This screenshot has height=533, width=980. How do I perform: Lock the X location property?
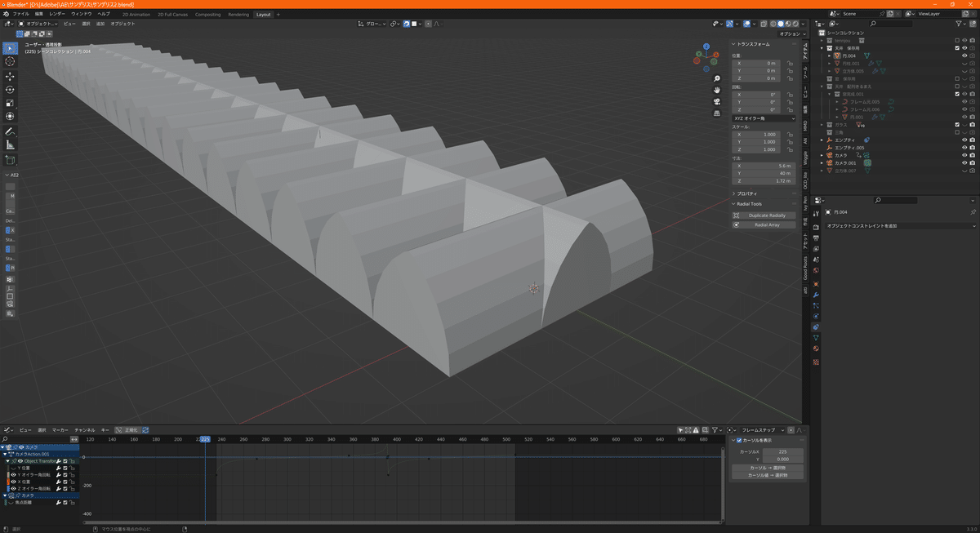tap(791, 63)
